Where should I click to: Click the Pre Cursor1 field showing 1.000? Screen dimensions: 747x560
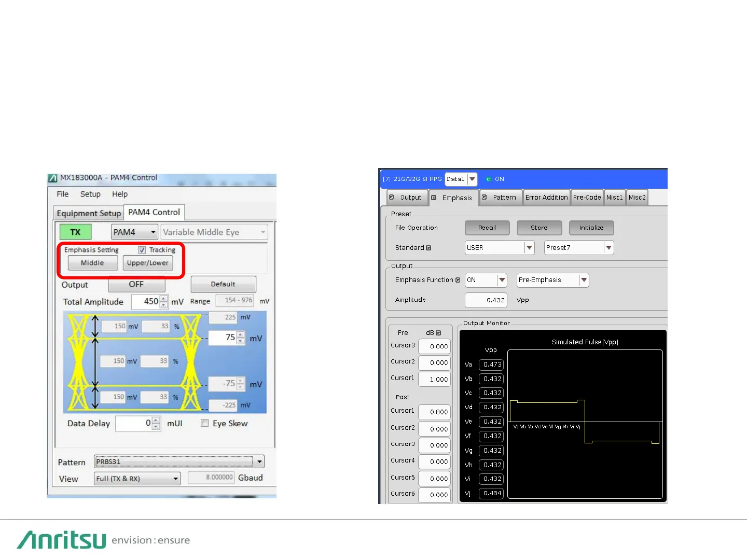click(x=435, y=380)
